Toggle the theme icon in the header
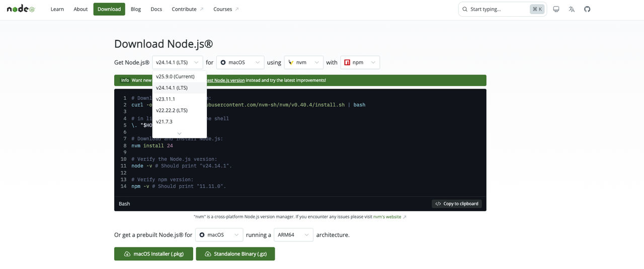 point(556,9)
